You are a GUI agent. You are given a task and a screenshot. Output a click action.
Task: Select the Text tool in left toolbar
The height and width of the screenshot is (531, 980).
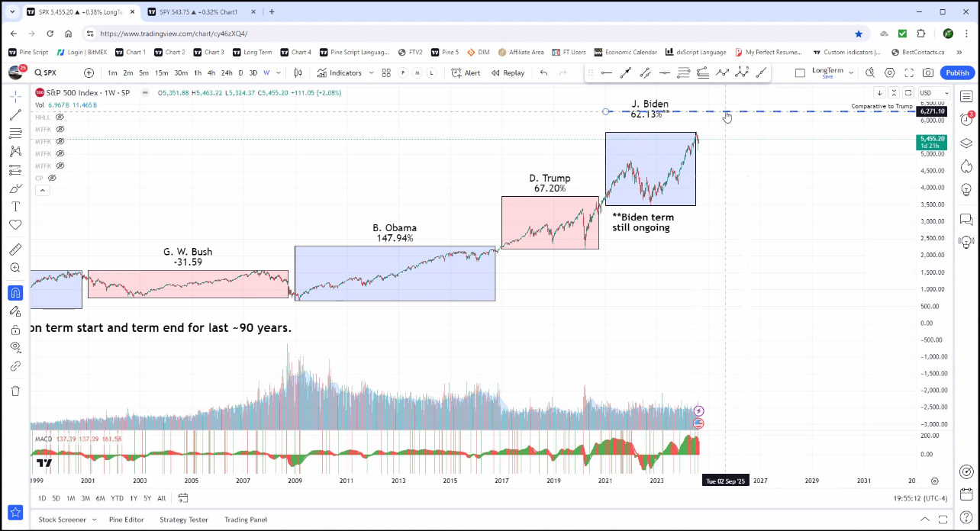point(15,207)
